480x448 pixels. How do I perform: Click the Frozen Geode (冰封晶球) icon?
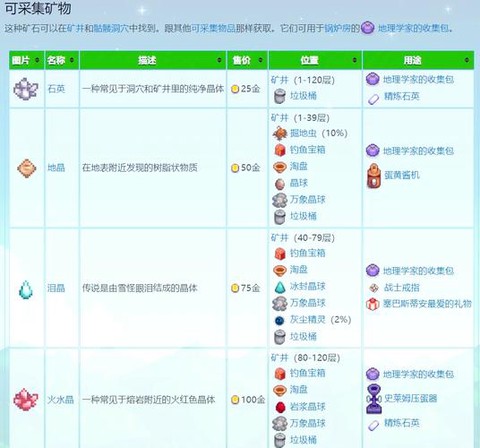point(280,287)
